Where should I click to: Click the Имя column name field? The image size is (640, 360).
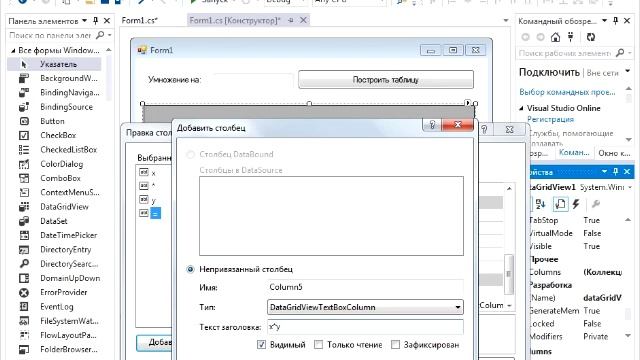(x=365, y=287)
